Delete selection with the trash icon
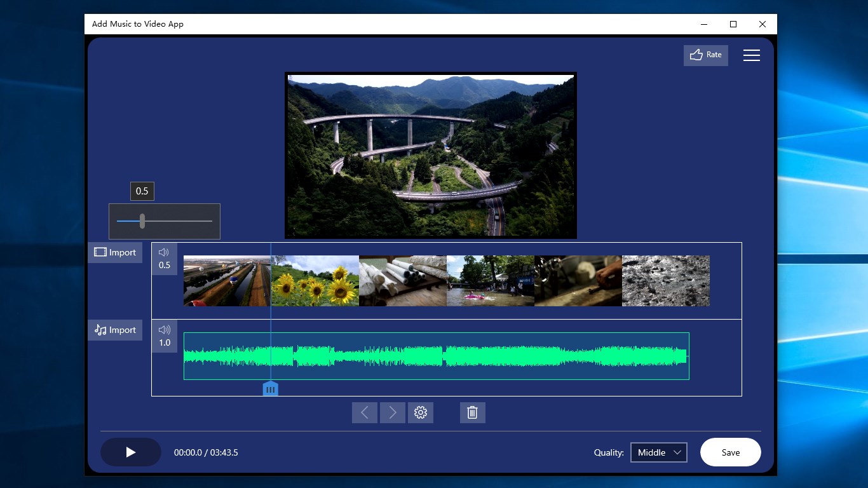 [x=472, y=412]
